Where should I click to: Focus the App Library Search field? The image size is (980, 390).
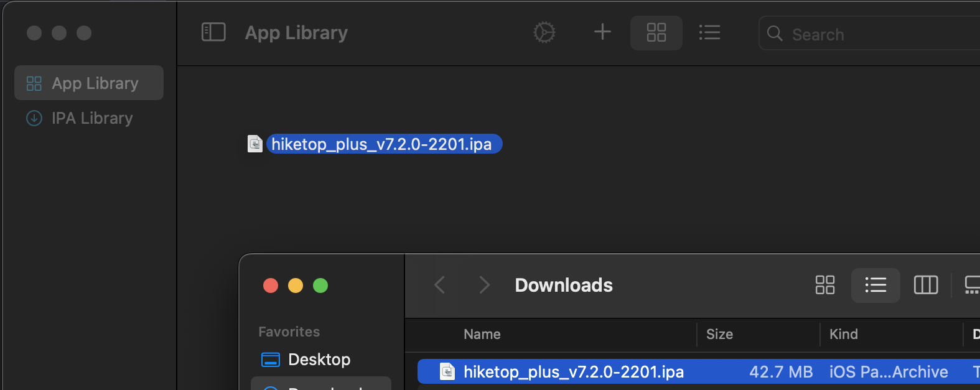click(x=871, y=34)
